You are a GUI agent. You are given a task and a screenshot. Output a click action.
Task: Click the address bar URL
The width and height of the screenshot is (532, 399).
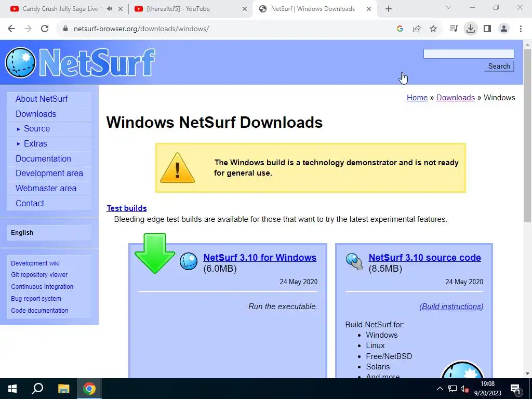point(141,29)
